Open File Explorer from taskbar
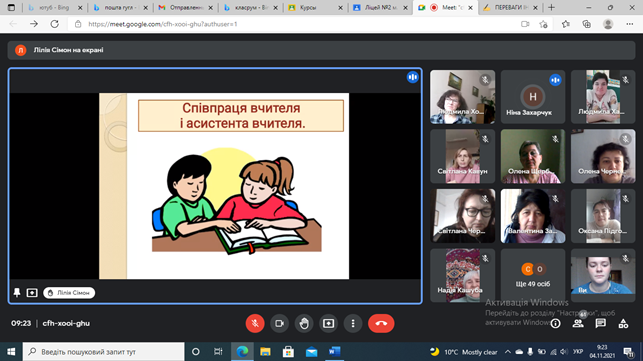 (x=265, y=352)
